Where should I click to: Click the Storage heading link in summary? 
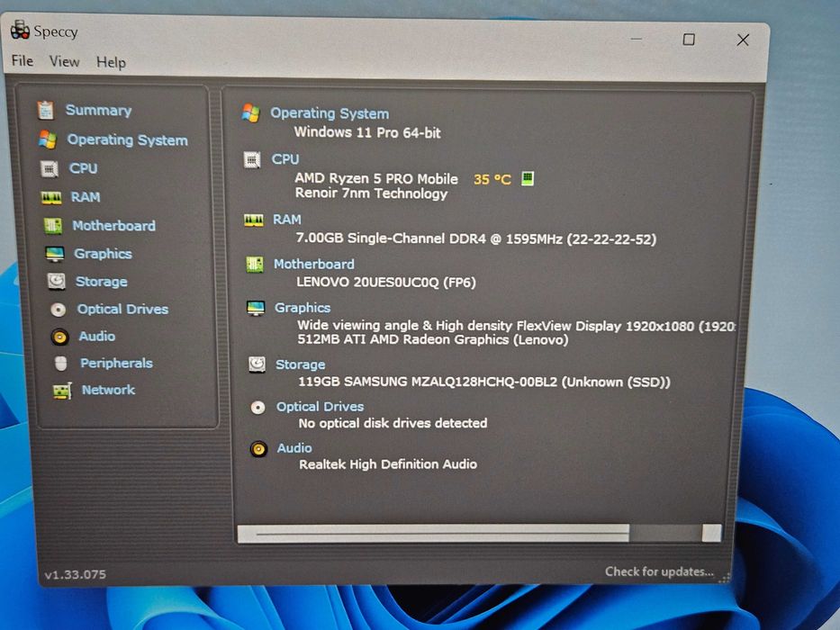[x=301, y=364]
